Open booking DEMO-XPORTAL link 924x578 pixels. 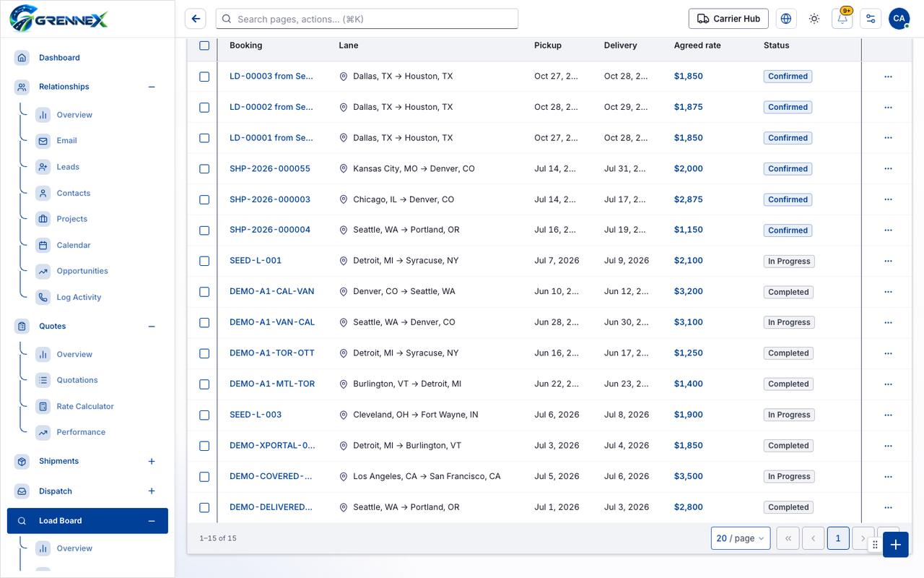(272, 446)
